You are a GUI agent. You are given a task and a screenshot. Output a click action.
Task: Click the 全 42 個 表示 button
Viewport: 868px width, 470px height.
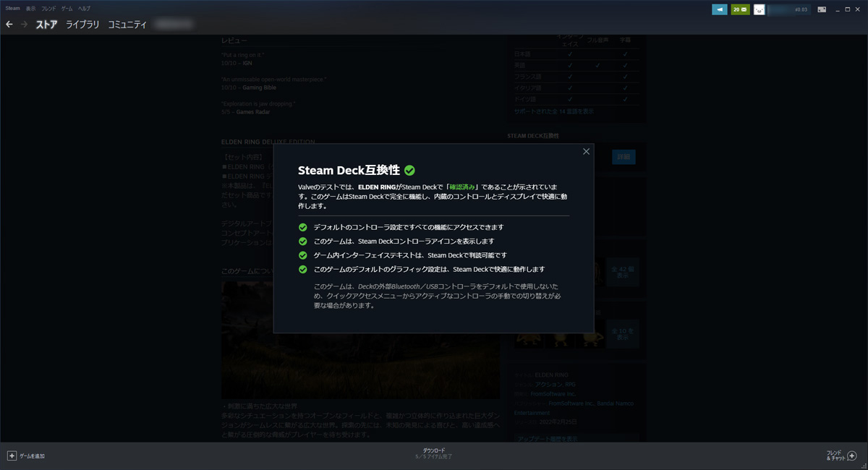coord(623,272)
